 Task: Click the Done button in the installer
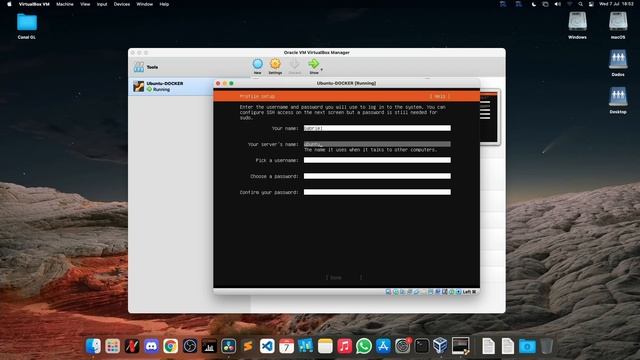tap(344, 278)
